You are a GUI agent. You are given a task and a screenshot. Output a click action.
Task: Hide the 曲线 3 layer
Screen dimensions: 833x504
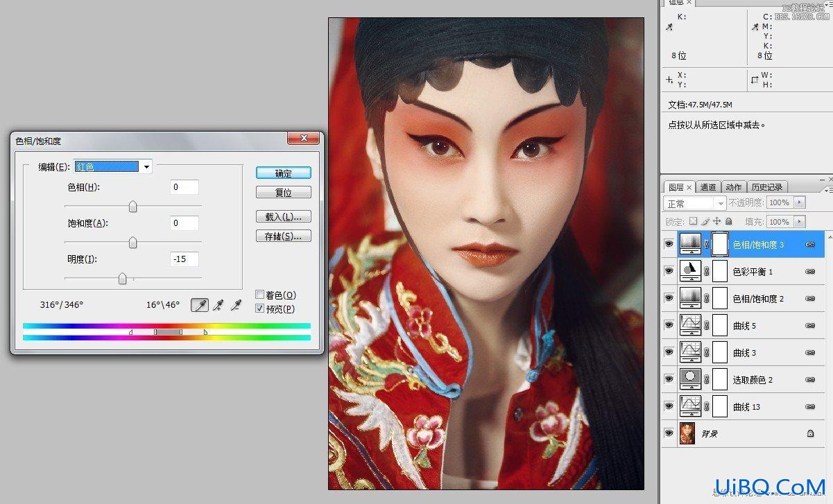tap(669, 352)
